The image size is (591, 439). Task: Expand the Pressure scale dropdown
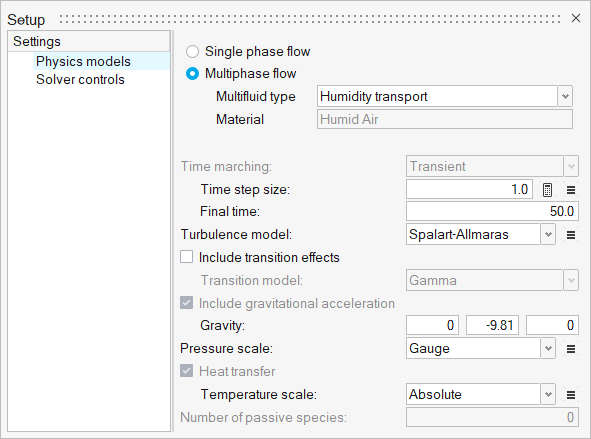click(x=548, y=348)
